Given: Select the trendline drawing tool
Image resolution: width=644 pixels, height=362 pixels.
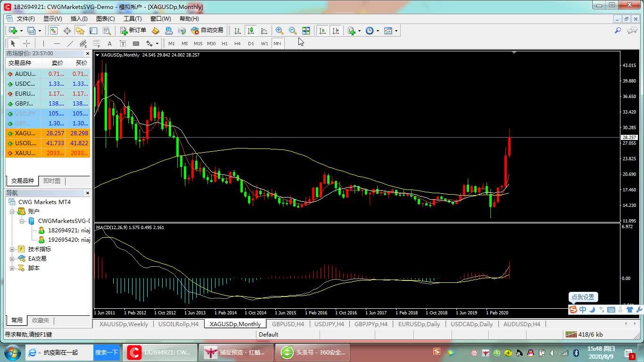Looking at the screenshot, I should (x=70, y=43).
